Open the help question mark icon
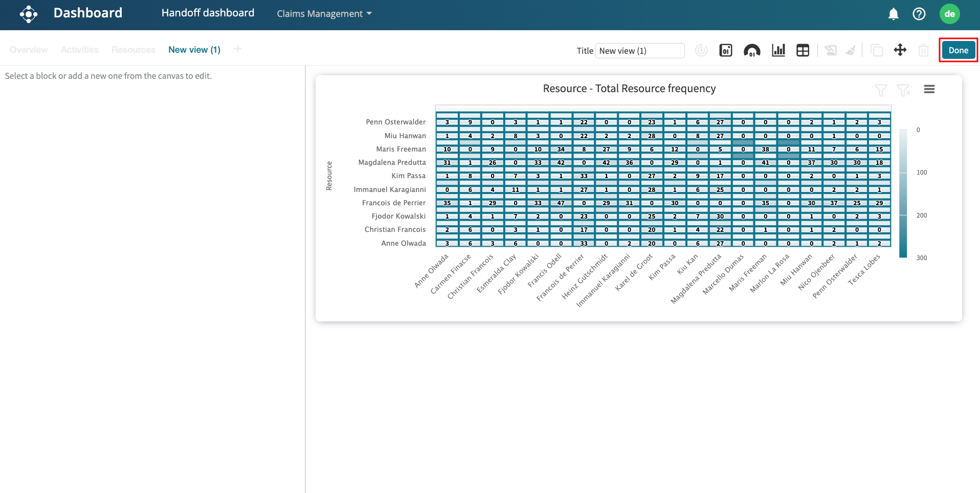This screenshot has width=980, height=493. click(919, 14)
